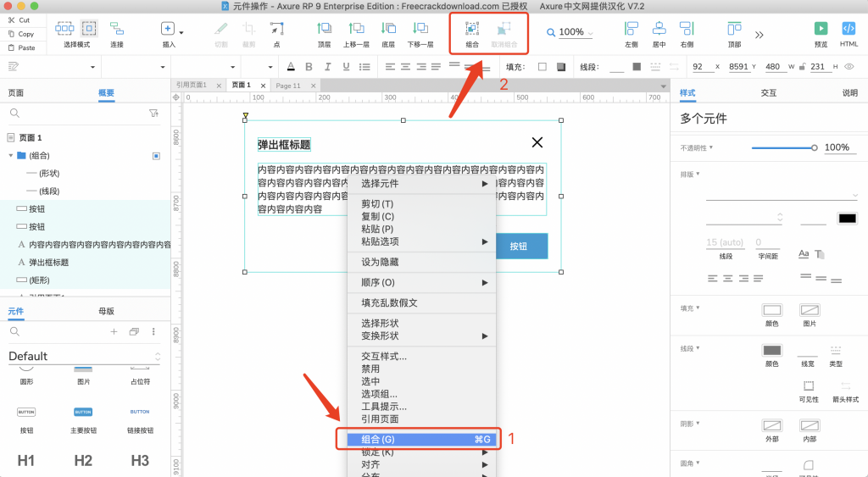Image resolution: width=868 pixels, height=477 pixels.
Task: Click the blue 按钮 on the canvas
Action: coord(518,247)
